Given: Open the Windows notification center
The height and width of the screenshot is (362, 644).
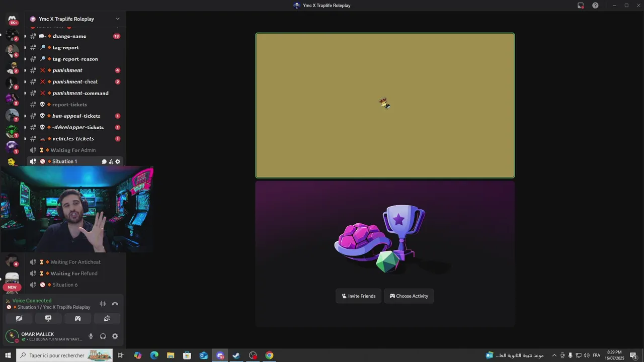Looking at the screenshot, I should click(x=634, y=355).
